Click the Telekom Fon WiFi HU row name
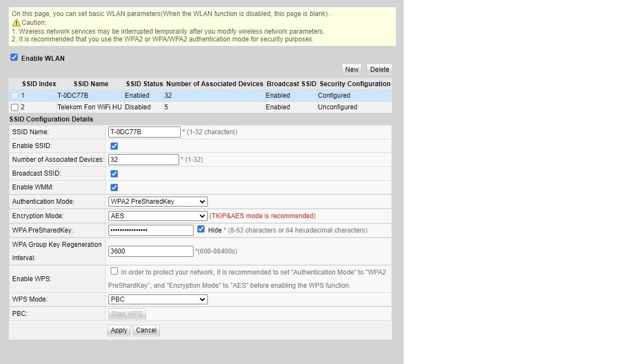Viewport: 637px width, 364px height. 90,107
